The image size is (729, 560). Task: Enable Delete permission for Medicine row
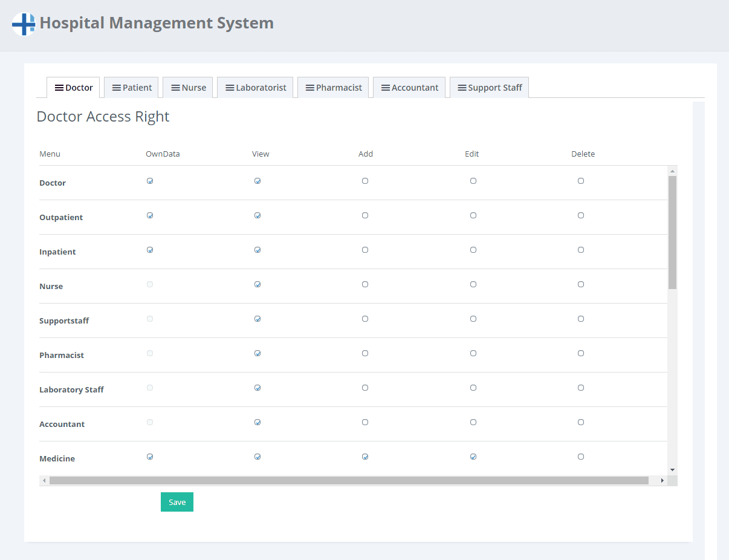click(581, 457)
